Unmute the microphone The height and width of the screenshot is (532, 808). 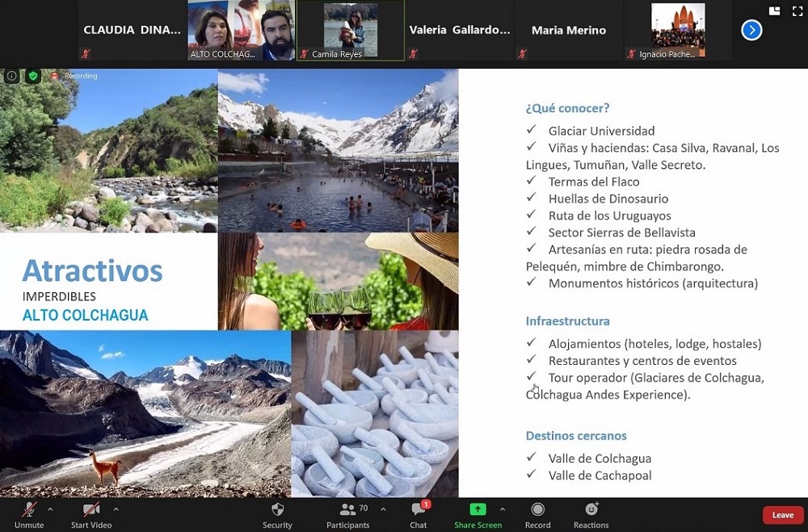click(29, 514)
